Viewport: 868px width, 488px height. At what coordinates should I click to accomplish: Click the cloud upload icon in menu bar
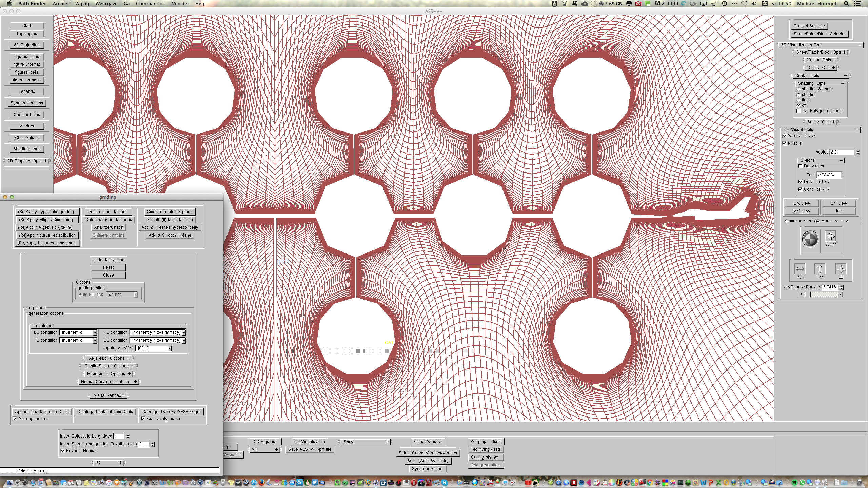(x=585, y=4)
